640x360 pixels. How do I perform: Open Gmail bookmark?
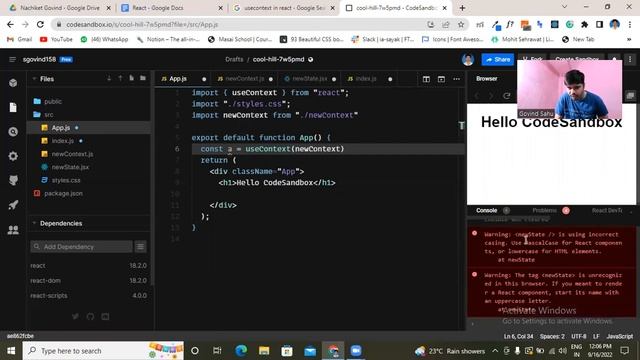click(x=20, y=39)
